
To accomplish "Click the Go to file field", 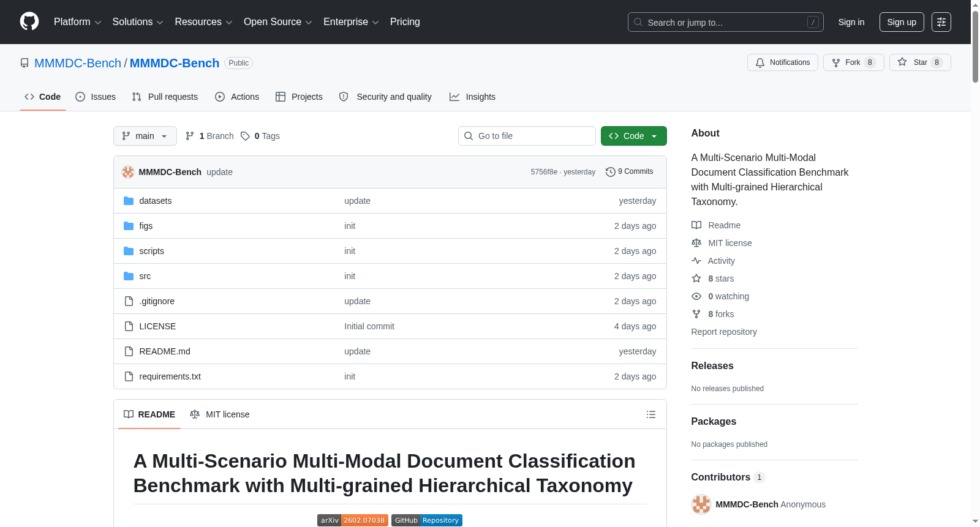I will pyautogui.click(x=527, y=136).
